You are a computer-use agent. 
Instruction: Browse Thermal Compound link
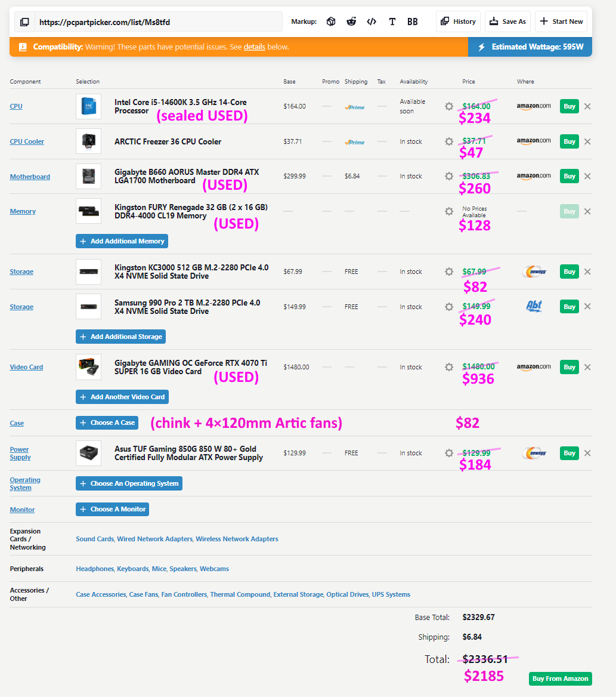(240, 594)
